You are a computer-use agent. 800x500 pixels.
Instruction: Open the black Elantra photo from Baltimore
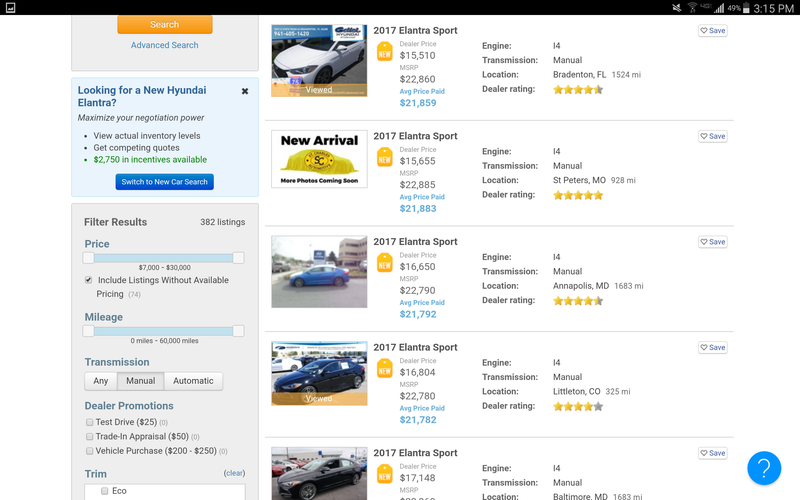coord(319,473)
